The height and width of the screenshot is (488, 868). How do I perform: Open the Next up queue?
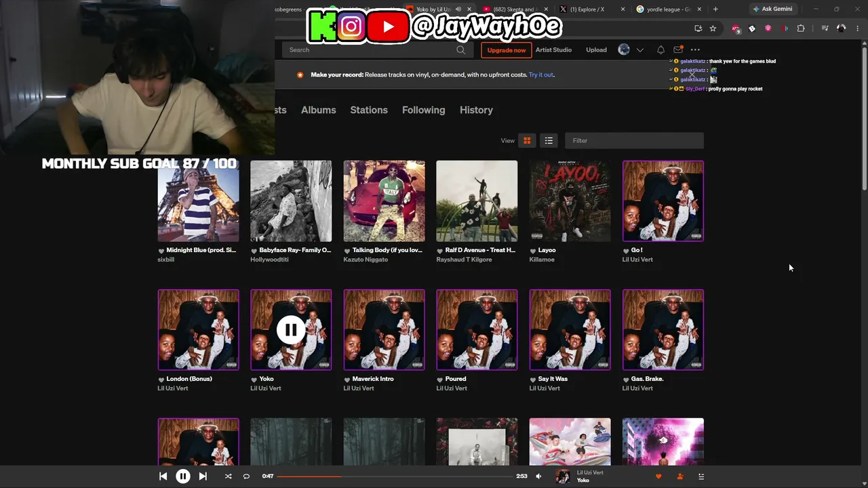point(701,476)
